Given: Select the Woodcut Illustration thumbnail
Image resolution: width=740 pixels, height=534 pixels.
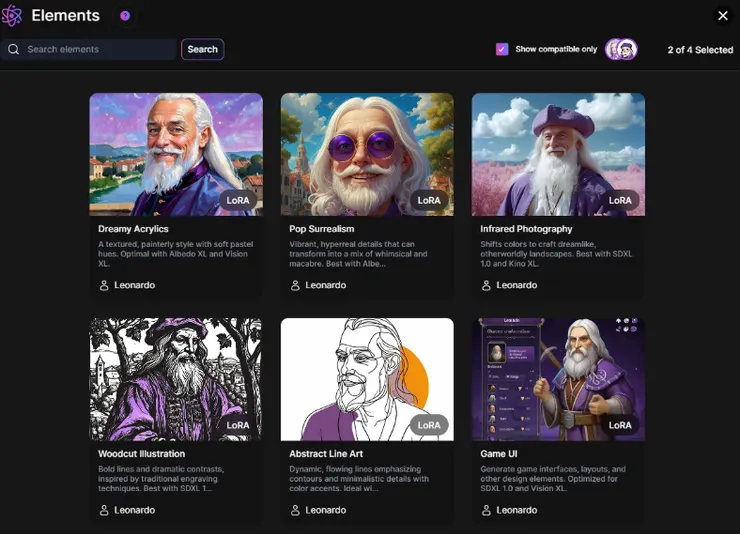Looking at the screenshot, I should (x=176, y=379).
